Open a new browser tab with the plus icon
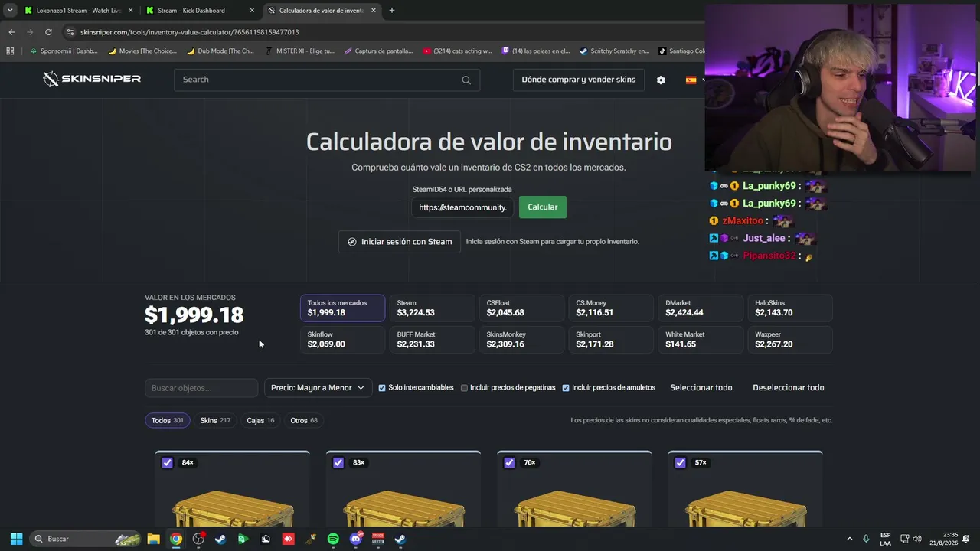Screen dimensions: 980x551 pyautogui.click(x=391, y=11)
